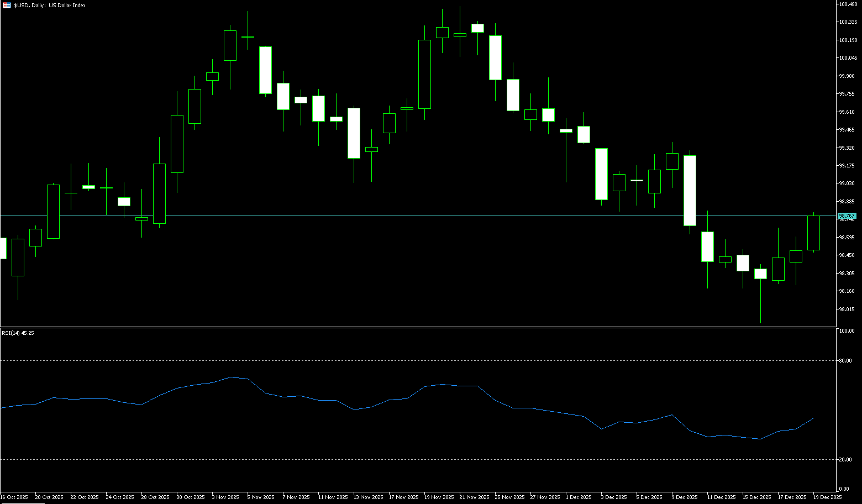The height and width of the screenshot is (504, 862).
Task: Click the 20.00 RSI level label
Action: pyautogui.click(x=845, y=460)
